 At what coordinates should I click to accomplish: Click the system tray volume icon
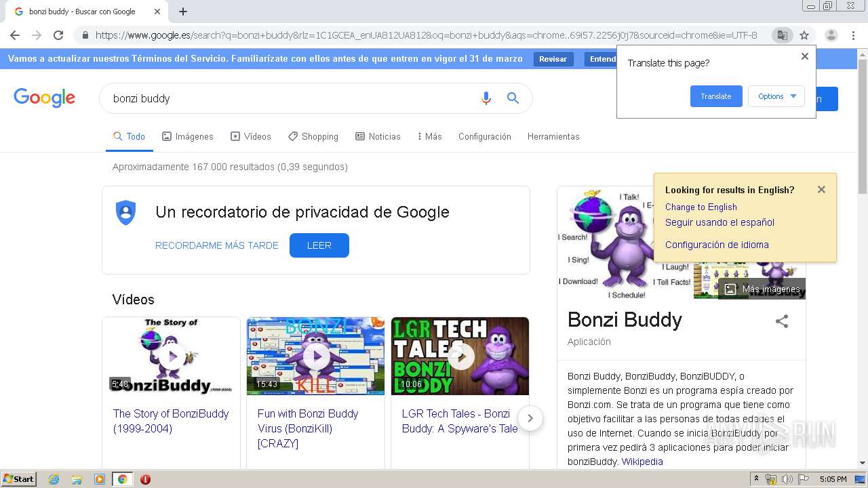pos(787,479)
